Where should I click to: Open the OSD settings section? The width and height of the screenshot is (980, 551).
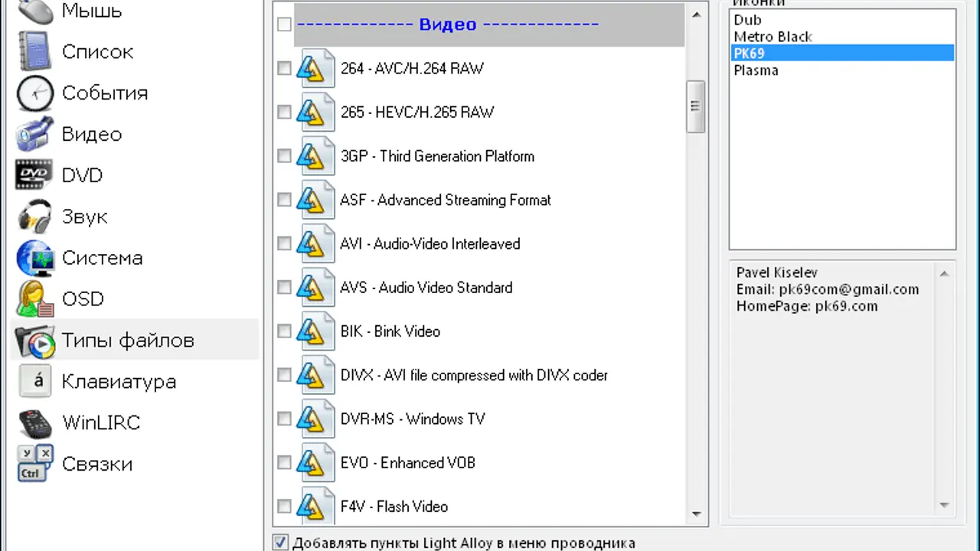point(83,299)
